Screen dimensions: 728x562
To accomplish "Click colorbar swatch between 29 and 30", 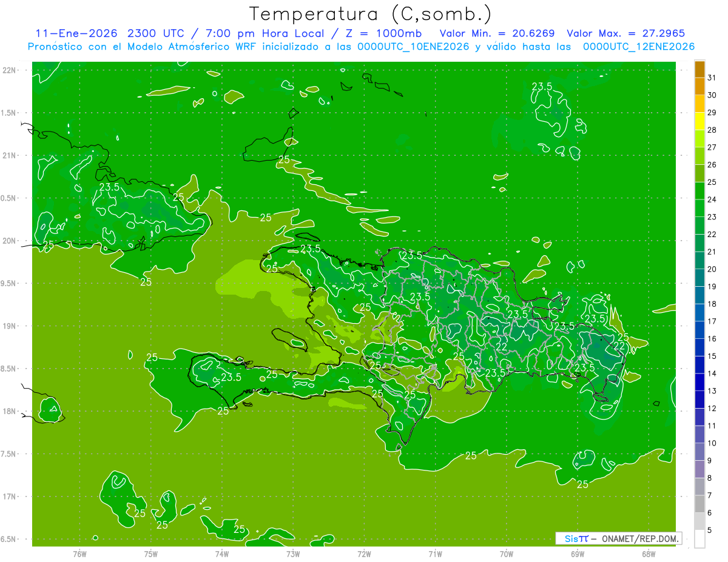I will (699, 104).
